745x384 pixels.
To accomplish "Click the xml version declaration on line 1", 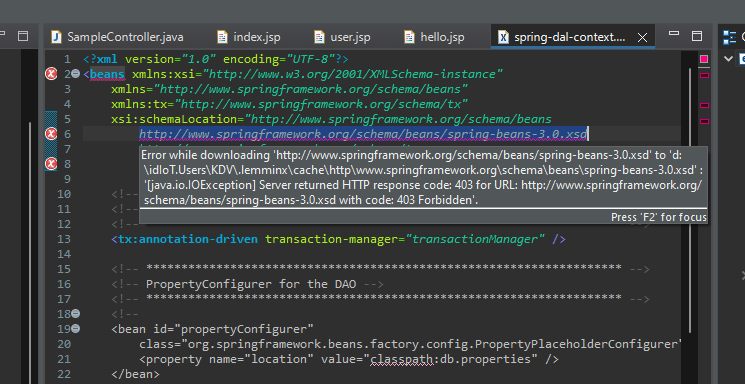I will (x=216, y=59).
